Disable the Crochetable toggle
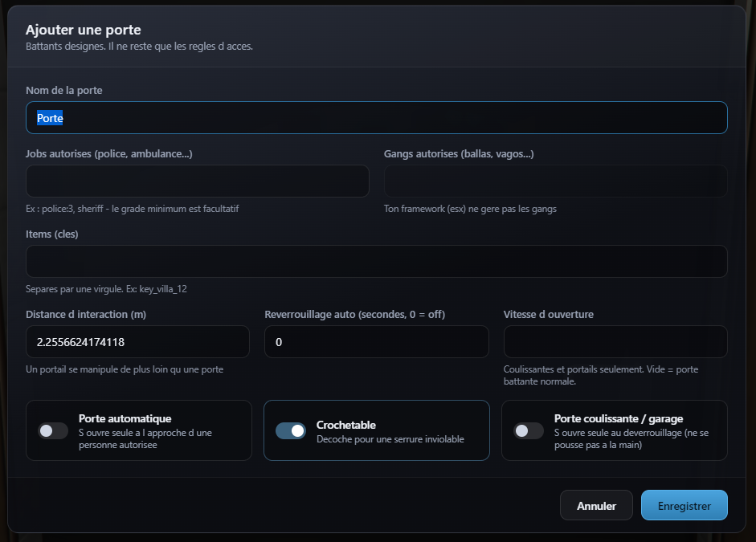The image size is (756, 542). coord(291,430)
